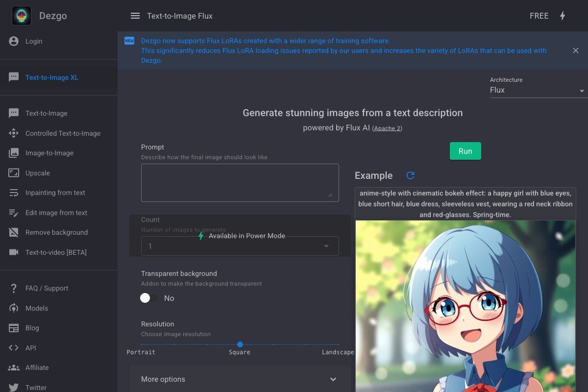Click the FAQ question mark icon
Viewport: 588px width, 392px height.
[14, 288]
